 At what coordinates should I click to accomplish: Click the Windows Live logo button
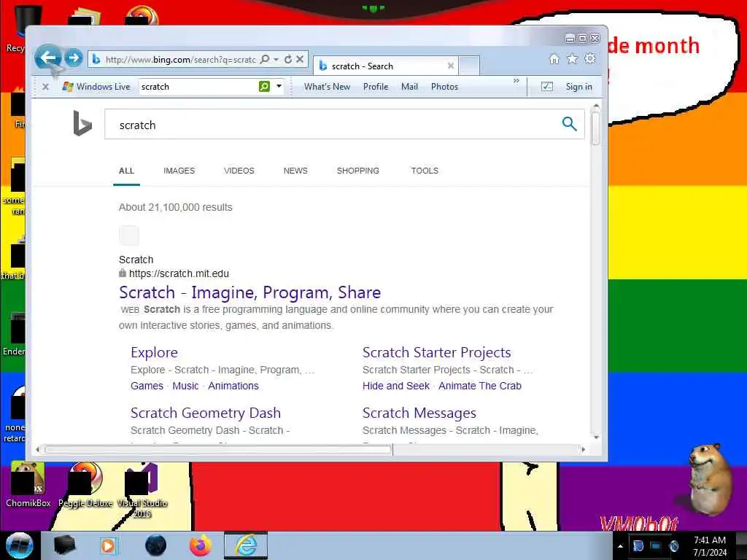click(x=96, y=87)
